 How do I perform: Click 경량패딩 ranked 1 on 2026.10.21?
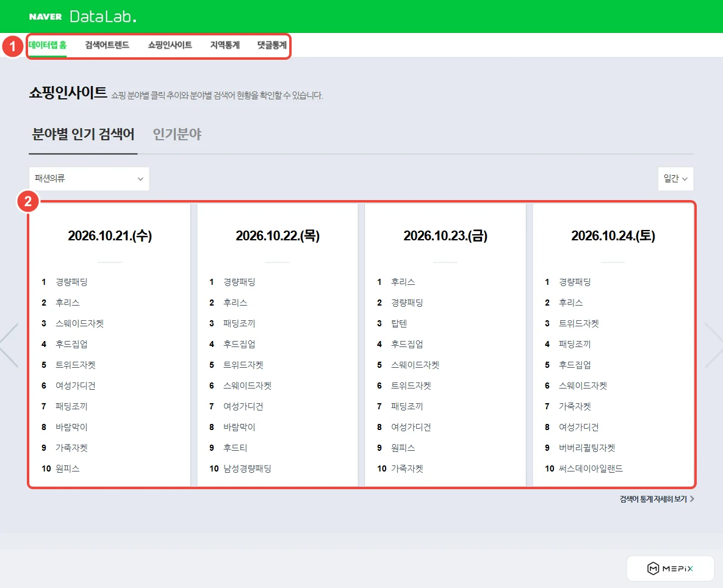pos(71,282)
